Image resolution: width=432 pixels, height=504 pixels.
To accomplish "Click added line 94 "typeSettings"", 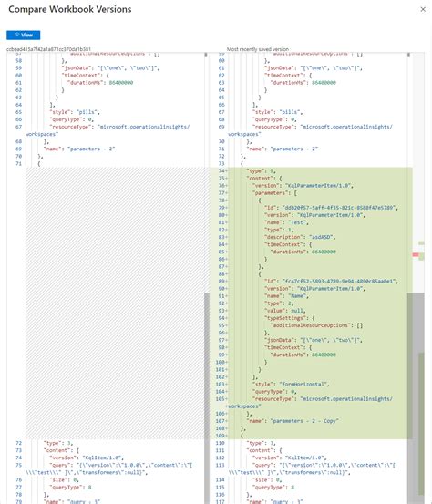I will pyautogui.click(x=290, y=318).
